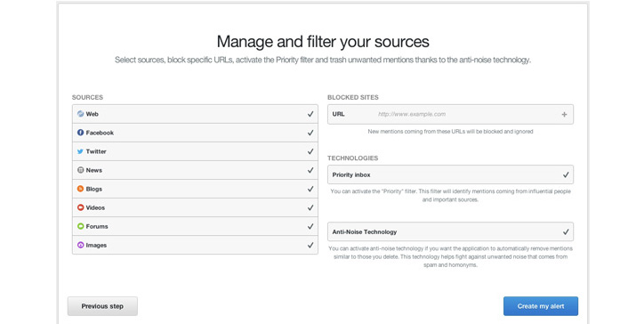Click the "Videos" source label

point(95,207)
